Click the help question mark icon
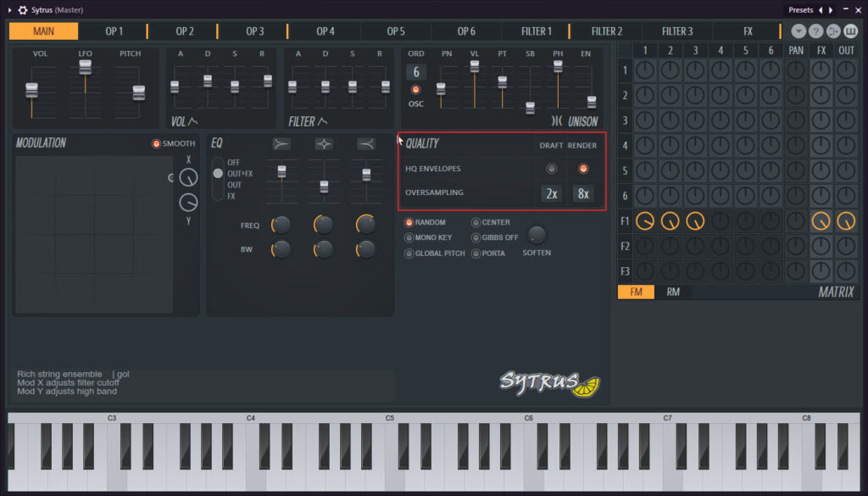The image size is (868, 496). tap(816, 31)
